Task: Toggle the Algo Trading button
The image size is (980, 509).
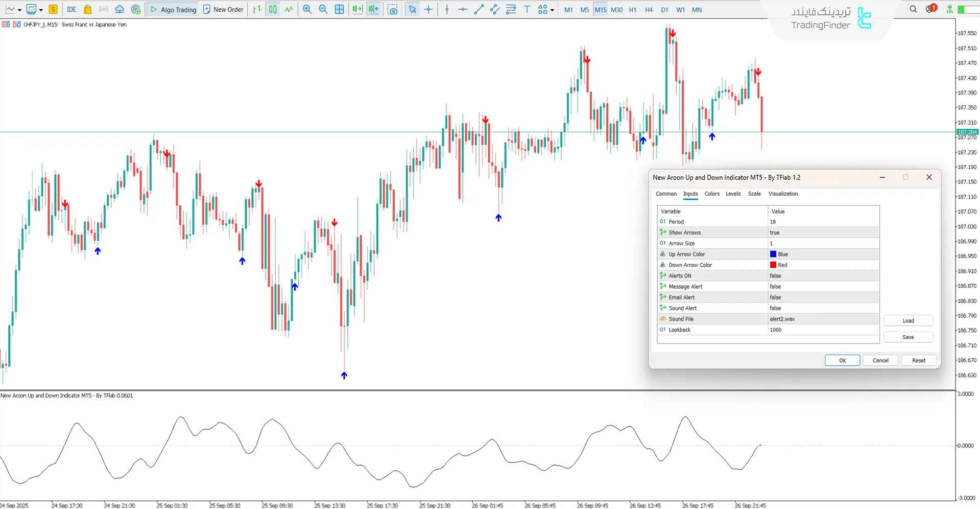Action: (x=173, y=9)
